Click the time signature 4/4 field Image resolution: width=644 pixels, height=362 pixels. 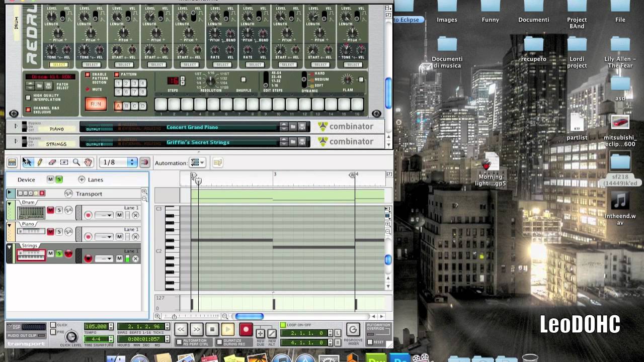[x=96, y=339]
